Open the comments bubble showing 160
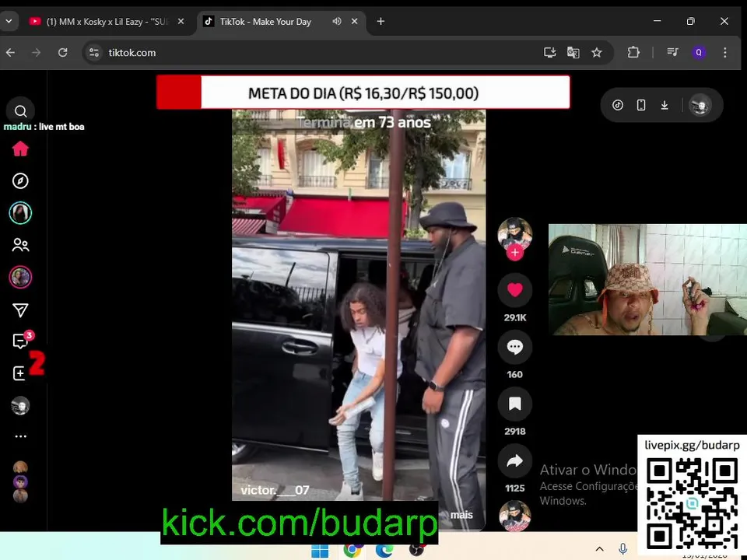This screenshot has height=560, width=747. (515, 347)
